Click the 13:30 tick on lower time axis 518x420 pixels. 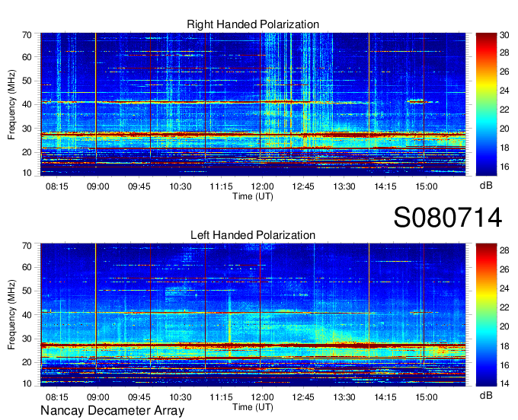344,397
